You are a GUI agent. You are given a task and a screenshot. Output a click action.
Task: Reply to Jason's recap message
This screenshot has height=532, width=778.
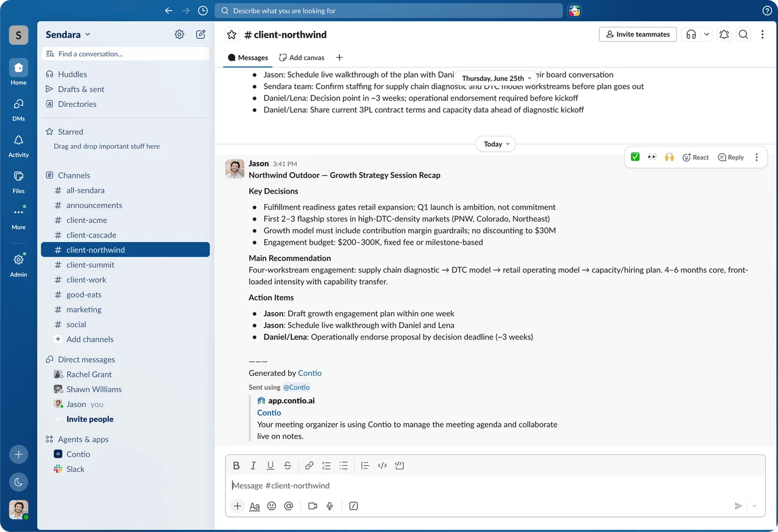coord(731,157)
